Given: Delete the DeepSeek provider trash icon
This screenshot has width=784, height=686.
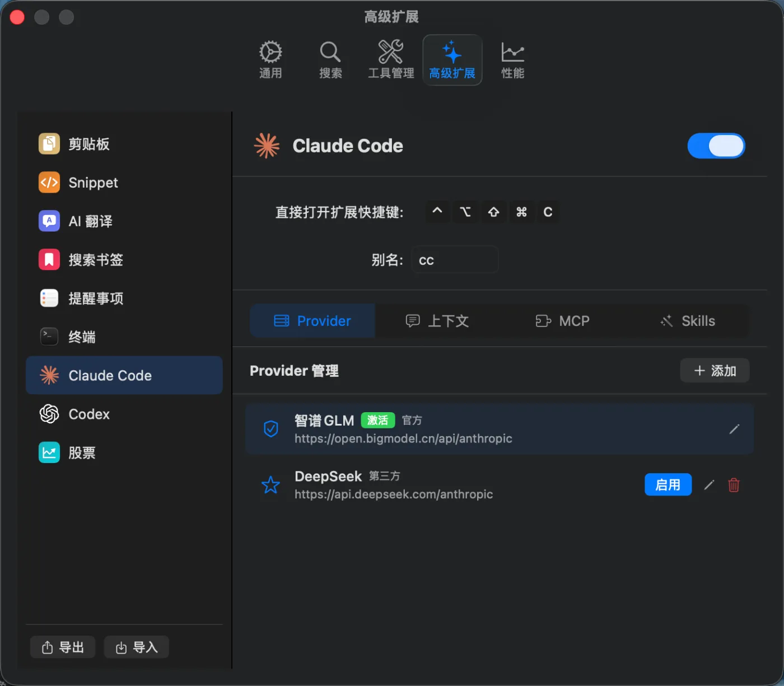Looking at the screenshot, I should point(734,485).
